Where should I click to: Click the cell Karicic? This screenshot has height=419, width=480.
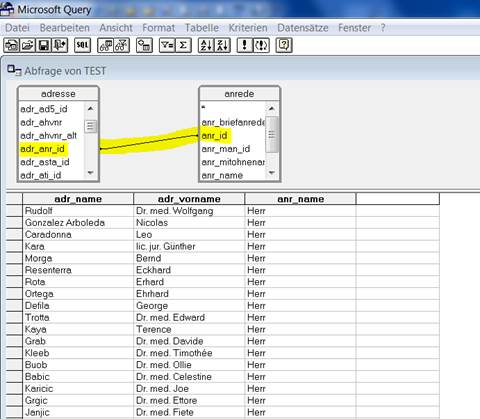coord(78,389)
